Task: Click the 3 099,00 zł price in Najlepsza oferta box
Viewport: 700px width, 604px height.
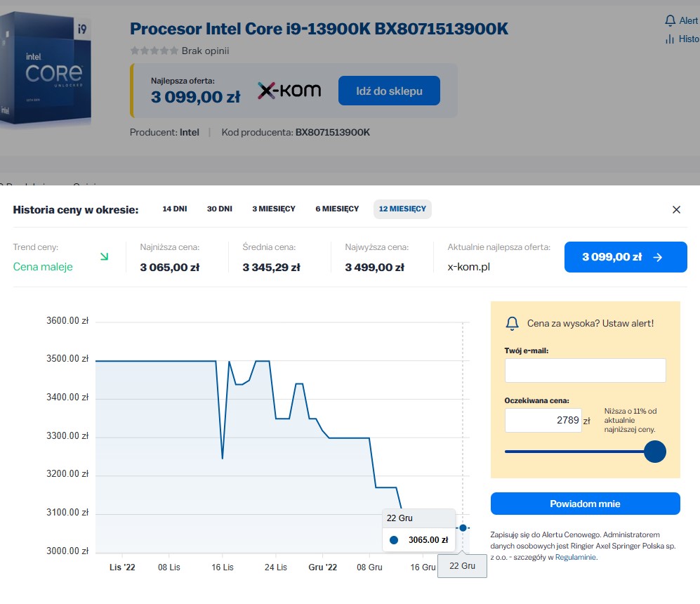Action: point(195,97)
